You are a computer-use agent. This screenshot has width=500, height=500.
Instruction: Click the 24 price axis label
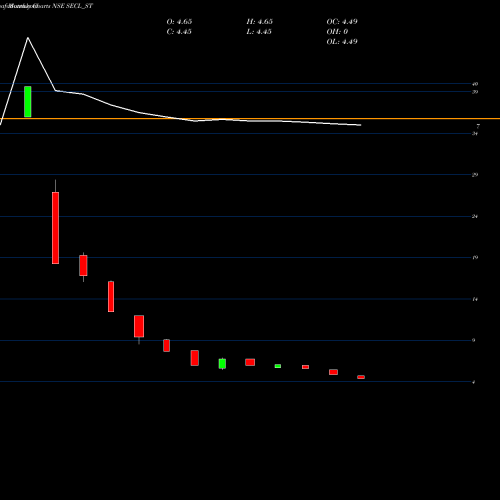pos(475,217)
